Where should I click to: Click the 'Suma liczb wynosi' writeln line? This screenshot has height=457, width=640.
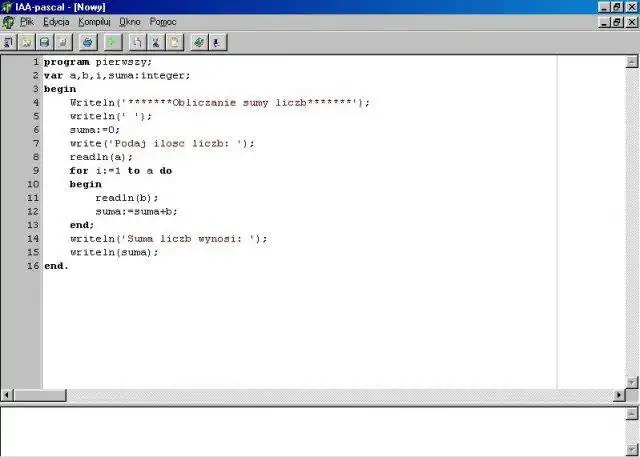tap(169, 239)
